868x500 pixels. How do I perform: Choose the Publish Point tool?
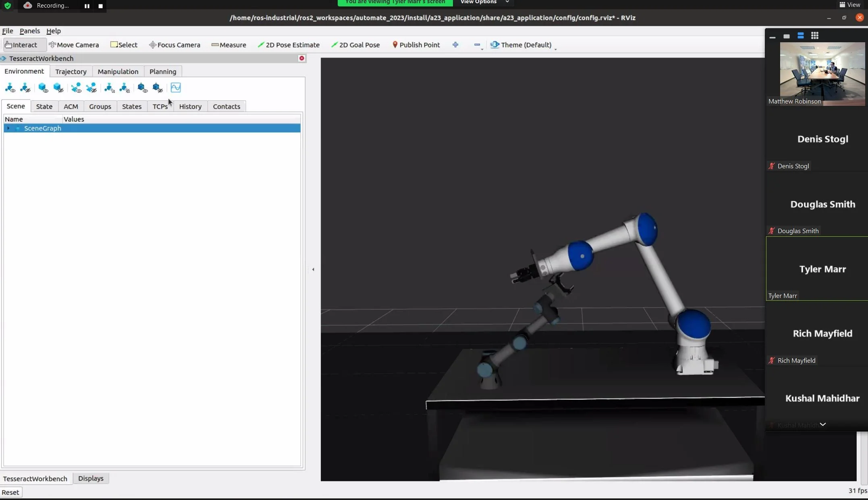[x=416, y=45]
